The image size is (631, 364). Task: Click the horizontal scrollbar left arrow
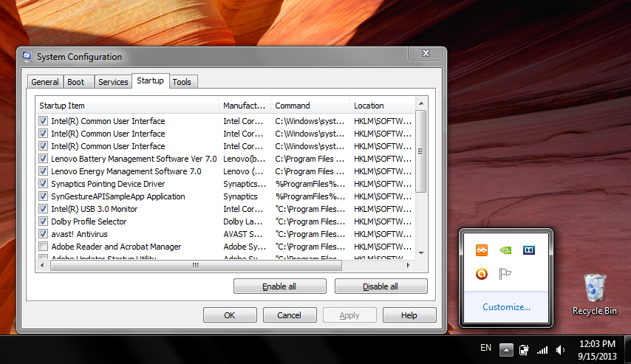[x=42, y=266]
